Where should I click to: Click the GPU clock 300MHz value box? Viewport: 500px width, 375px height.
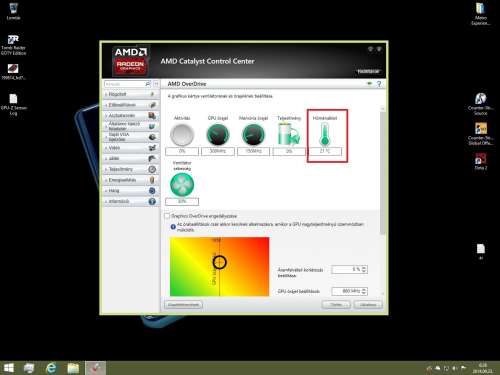point(218,151)
